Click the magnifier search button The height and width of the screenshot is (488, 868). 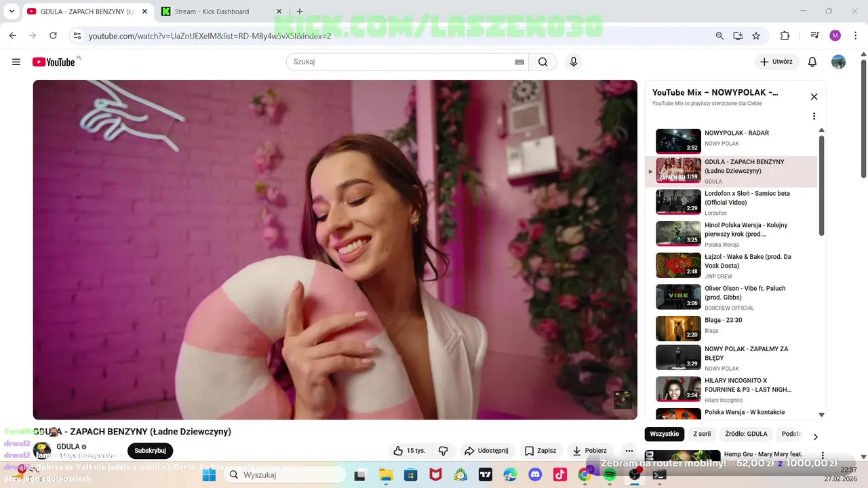pyautogui.click(x=542, y=62)
